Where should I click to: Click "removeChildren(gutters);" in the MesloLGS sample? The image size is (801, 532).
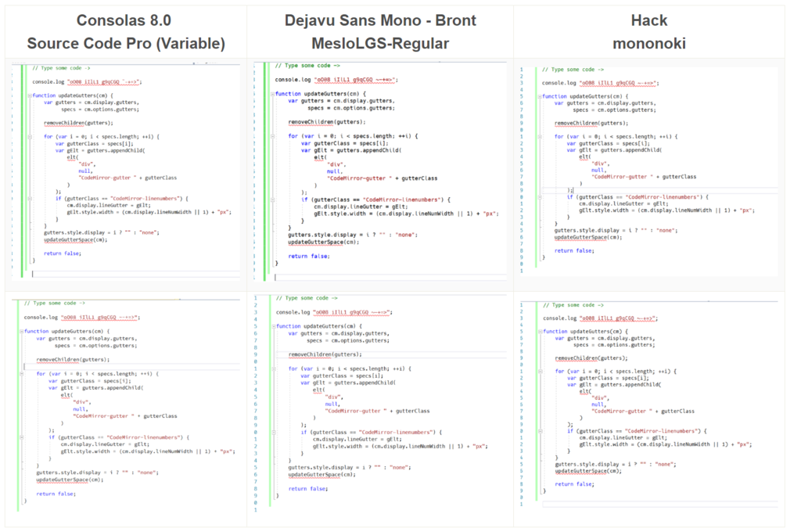[325, 354]
